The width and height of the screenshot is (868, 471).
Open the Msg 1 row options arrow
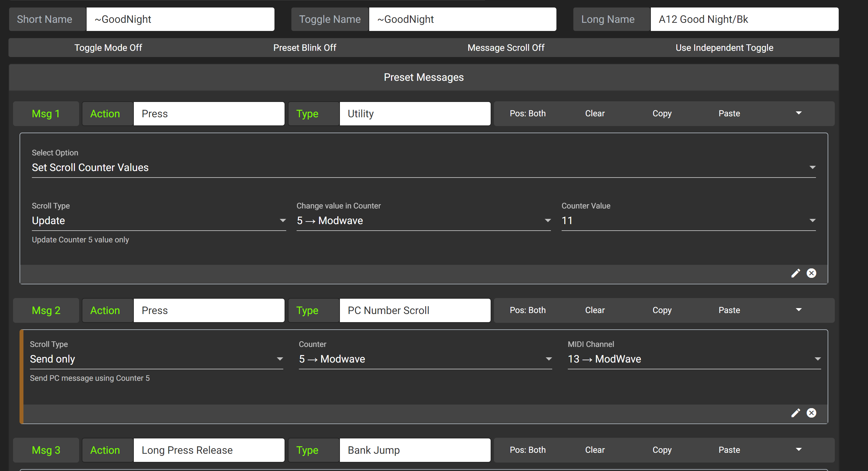(798, 113)
